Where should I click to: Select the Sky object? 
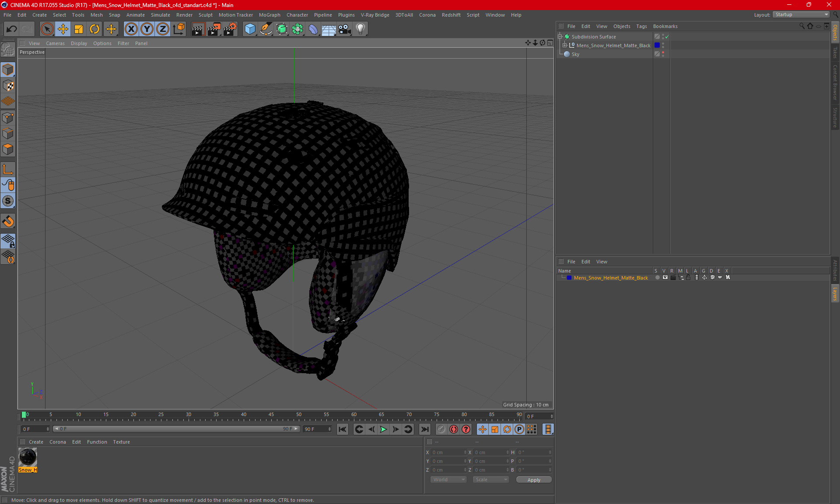tap(575, 54)
